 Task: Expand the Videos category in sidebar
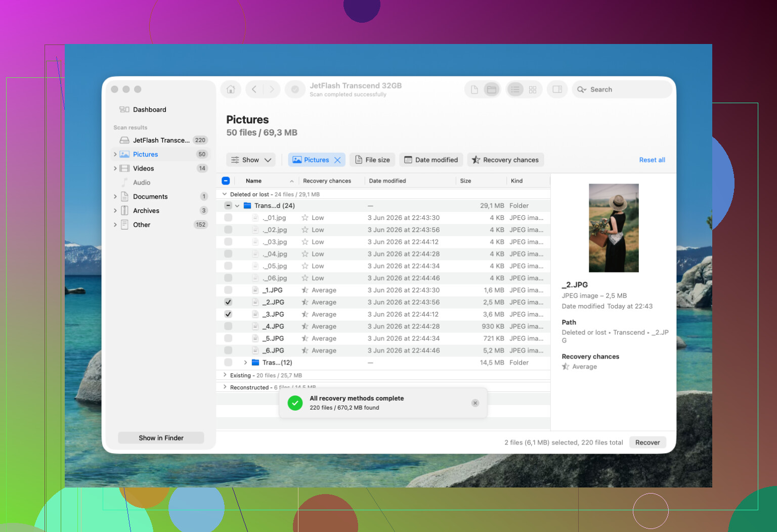[x=115, y=168]
